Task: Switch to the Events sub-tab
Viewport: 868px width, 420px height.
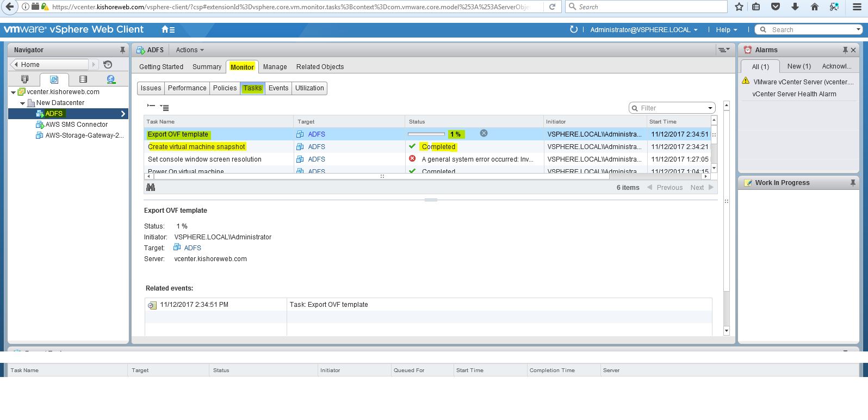Action: pos(278,88)
